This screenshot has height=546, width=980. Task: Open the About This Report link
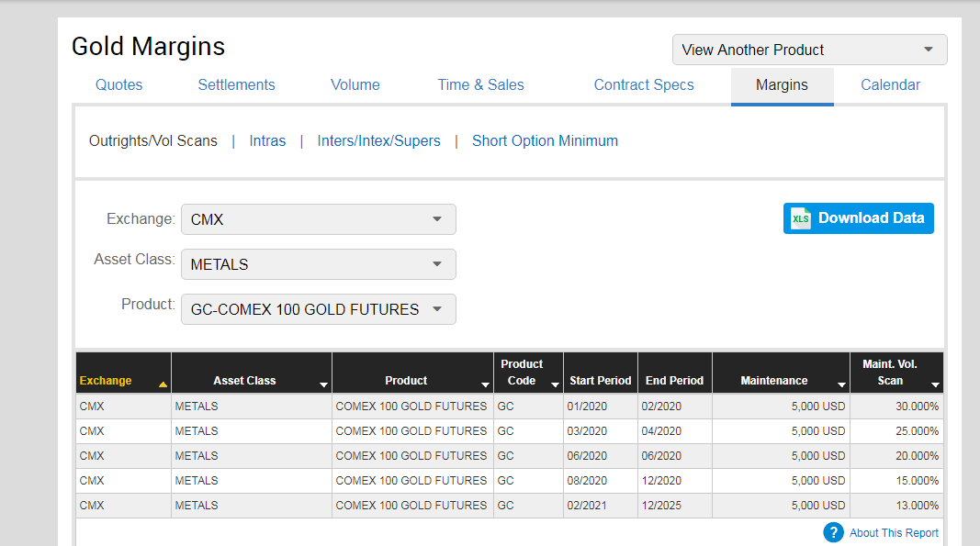pos(894,533)
